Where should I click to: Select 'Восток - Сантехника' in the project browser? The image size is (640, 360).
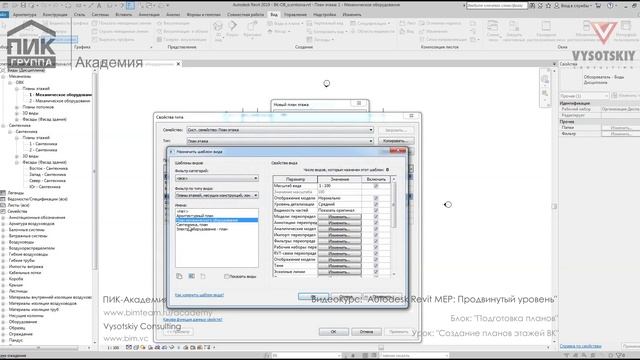click(x=48, y=168)
